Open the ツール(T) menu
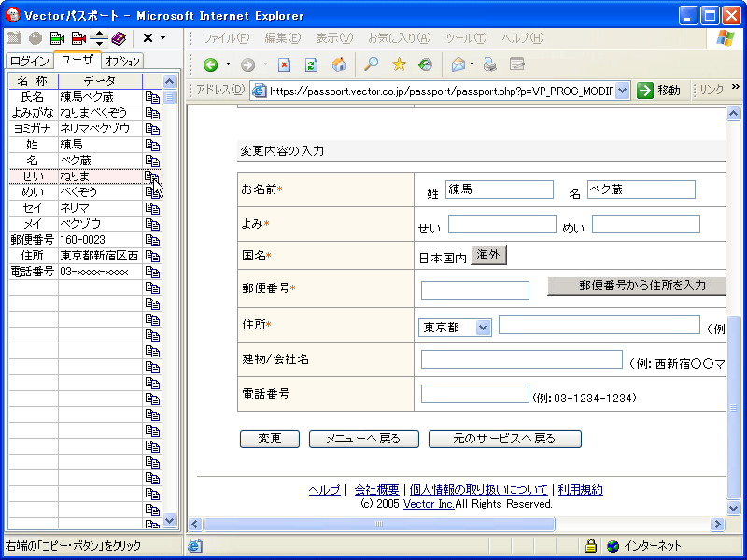The image size is (747, 560). 466,38
